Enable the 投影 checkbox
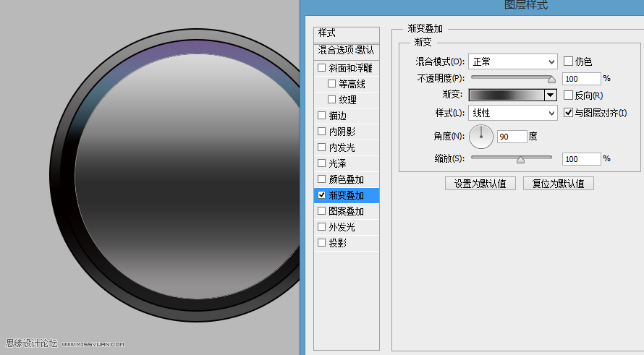This screenshot has width=644, height=355. (321, 242)
